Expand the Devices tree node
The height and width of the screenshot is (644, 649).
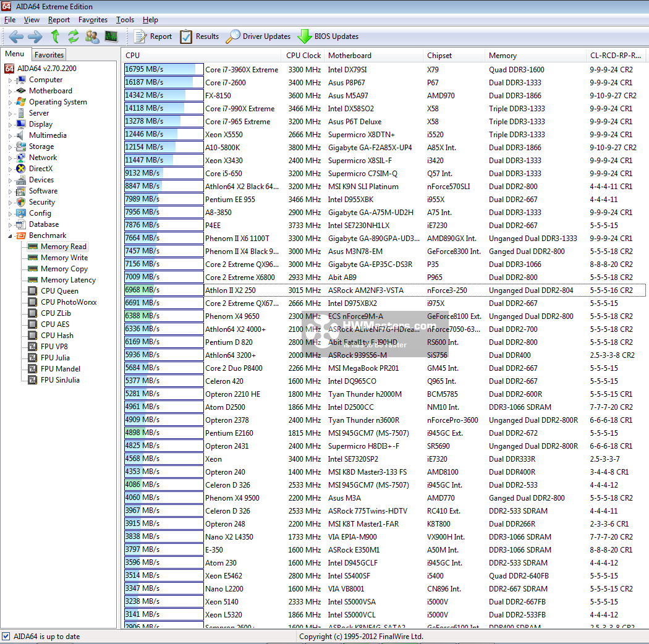tap(11, 180)
